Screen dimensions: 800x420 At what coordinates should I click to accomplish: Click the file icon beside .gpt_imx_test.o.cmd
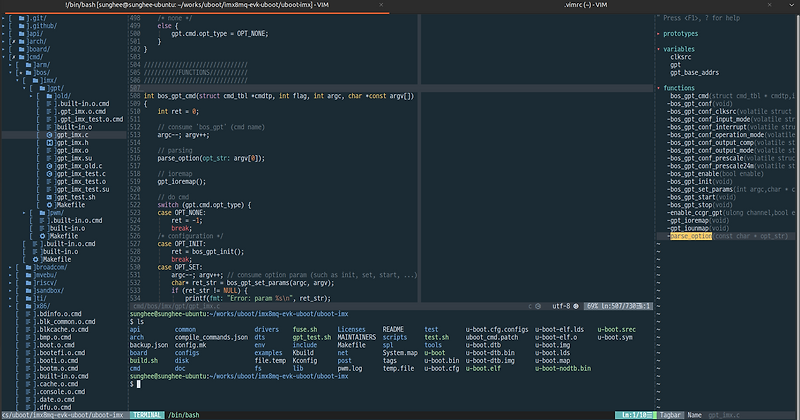[49, 119]
